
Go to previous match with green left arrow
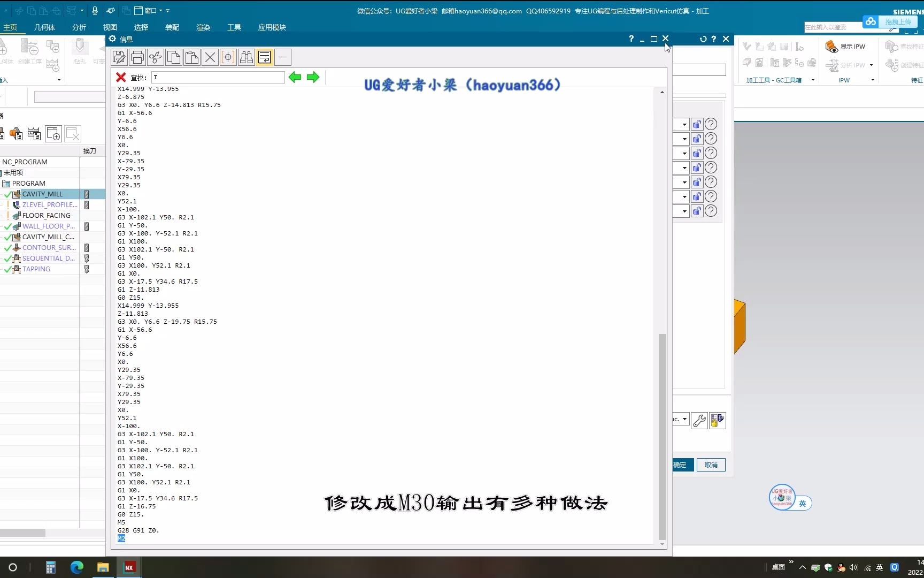295,77
